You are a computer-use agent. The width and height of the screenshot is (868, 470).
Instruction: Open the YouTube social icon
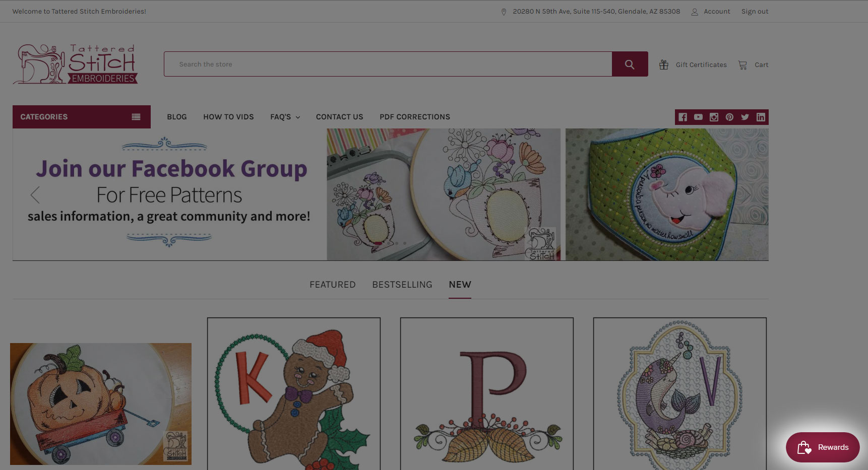(x=698, y=117)
